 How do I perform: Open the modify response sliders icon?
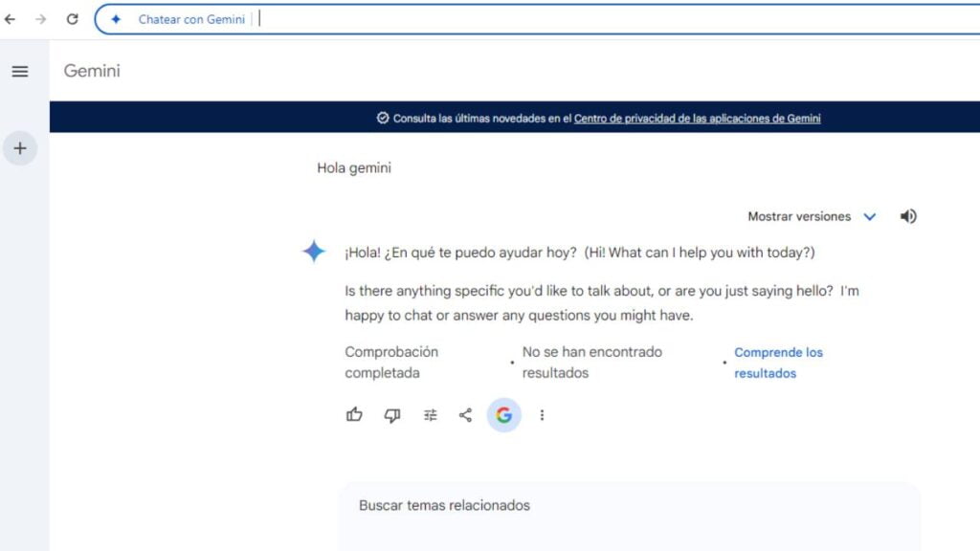[x=430, y=415]
